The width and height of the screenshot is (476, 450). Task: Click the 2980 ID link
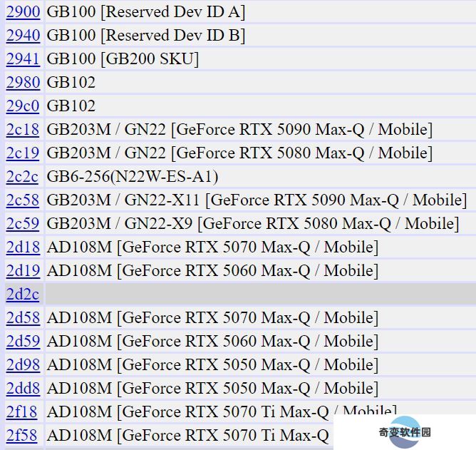point(23,83)
